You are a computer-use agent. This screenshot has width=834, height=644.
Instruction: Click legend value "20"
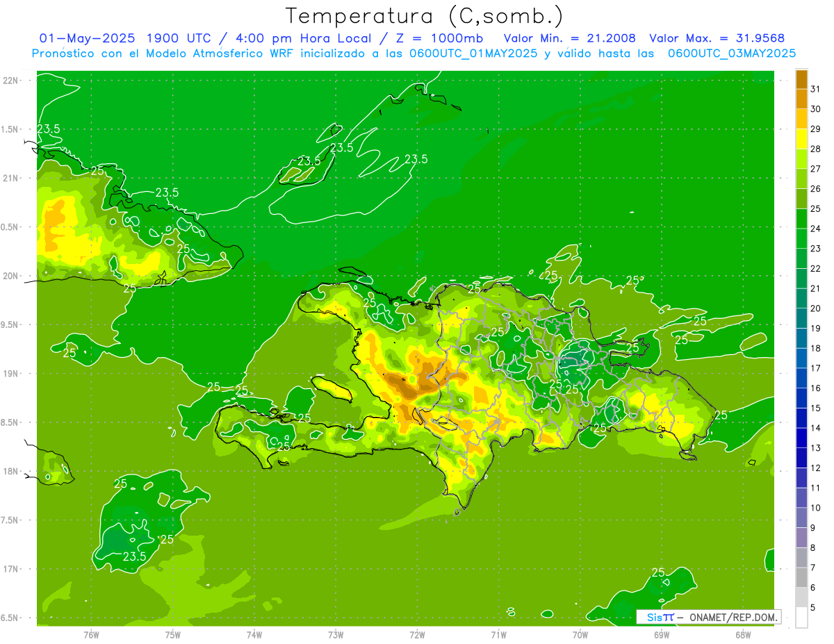coord(815,308)
